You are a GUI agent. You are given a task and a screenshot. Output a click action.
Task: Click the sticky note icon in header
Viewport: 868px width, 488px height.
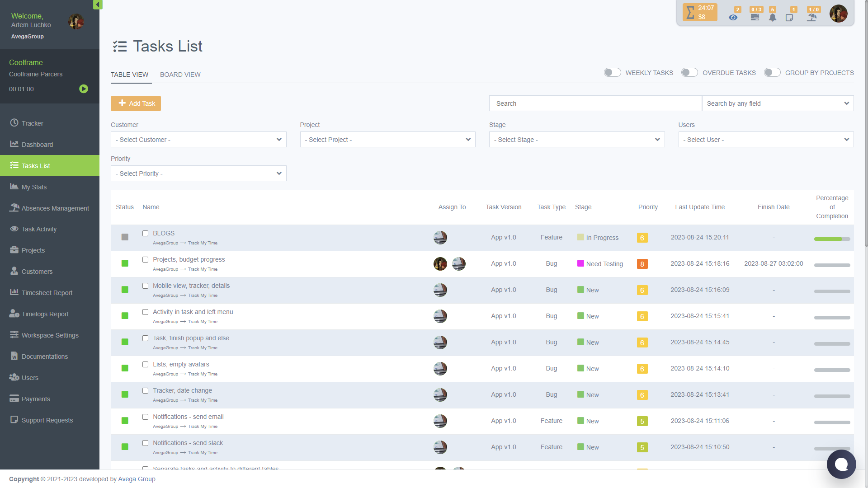[x=789, y=18]
